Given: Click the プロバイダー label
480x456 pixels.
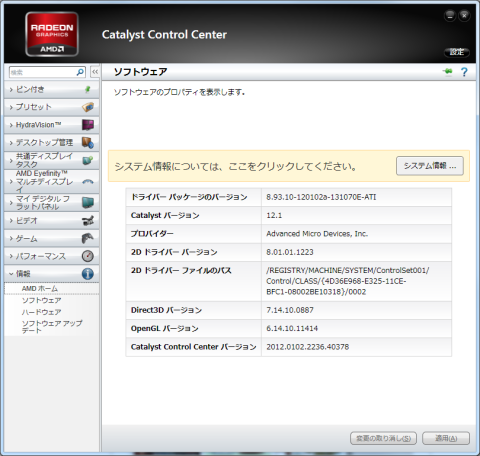Looking at the screenshot, I should 152,234.
